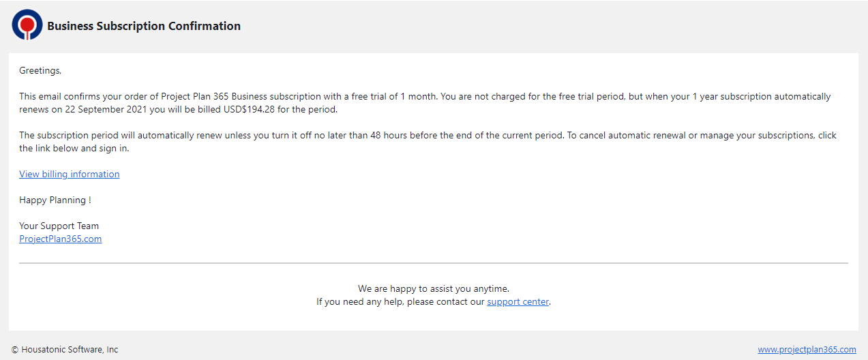The height and width of the screenshot is (360, 868).
Task: Click the horizontal divider above the help text
Action: [434, 262]
